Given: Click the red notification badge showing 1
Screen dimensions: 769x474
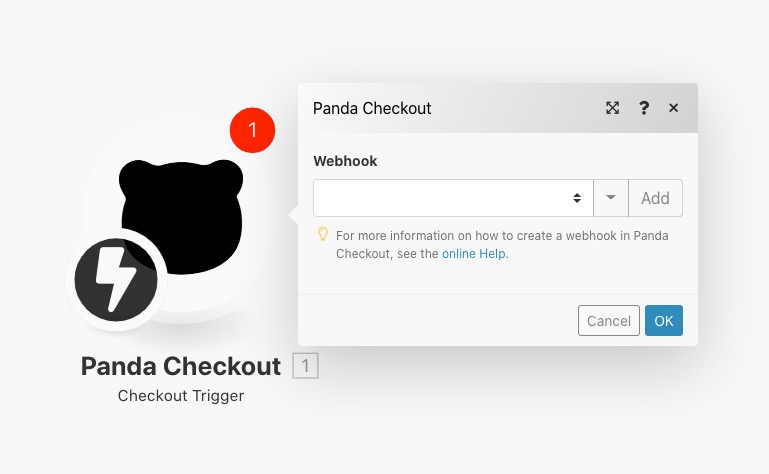Looking at the screenshot, I should click(x=252, y=130).
